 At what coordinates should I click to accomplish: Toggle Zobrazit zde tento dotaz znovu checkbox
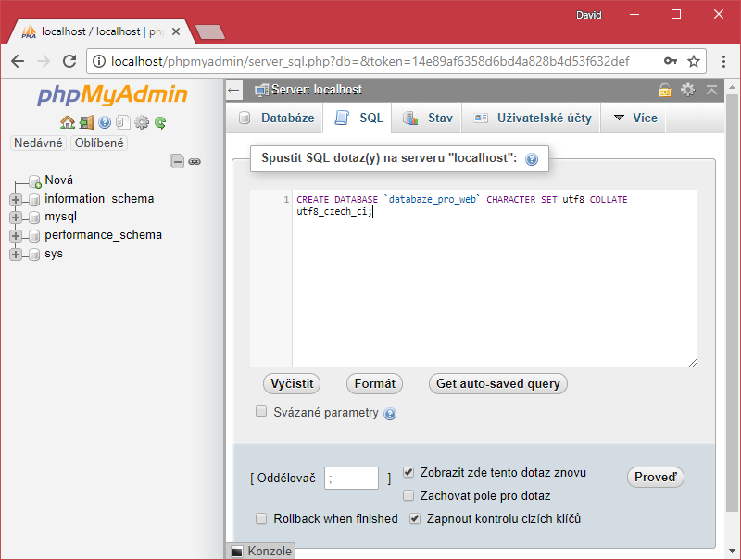point(408,472)
